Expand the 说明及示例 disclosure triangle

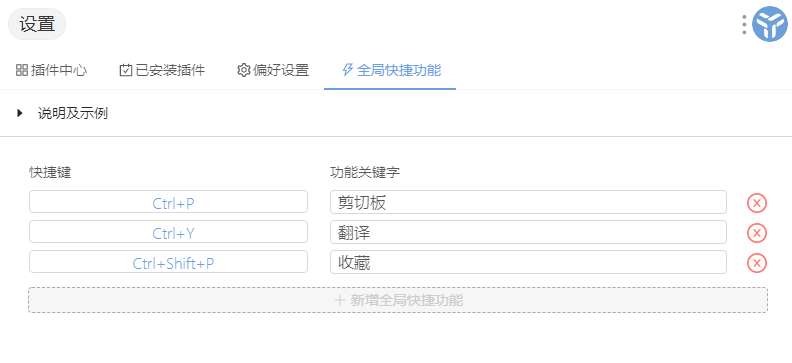(20, 113)
